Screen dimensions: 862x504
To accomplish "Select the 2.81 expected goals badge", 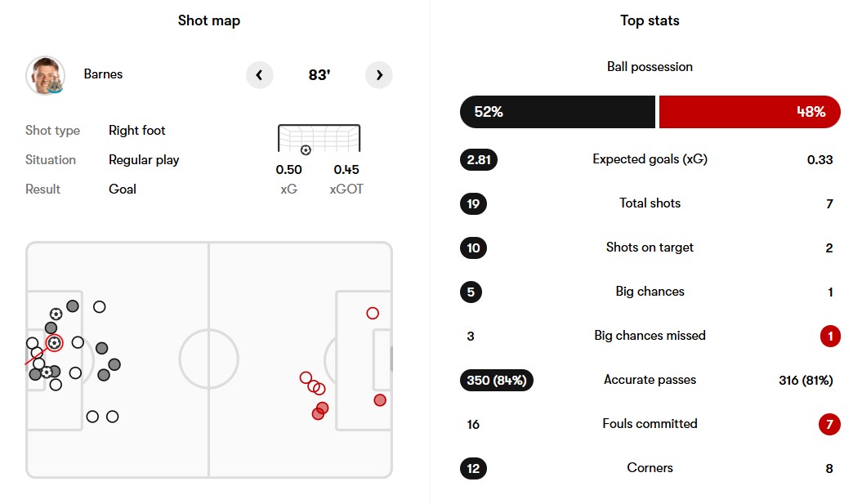I will (479, 159).
